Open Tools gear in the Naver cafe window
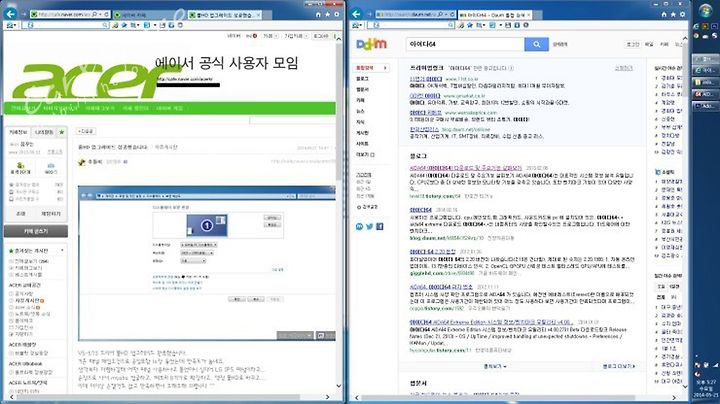Screen dimensions: 720x404 point(337,15)
